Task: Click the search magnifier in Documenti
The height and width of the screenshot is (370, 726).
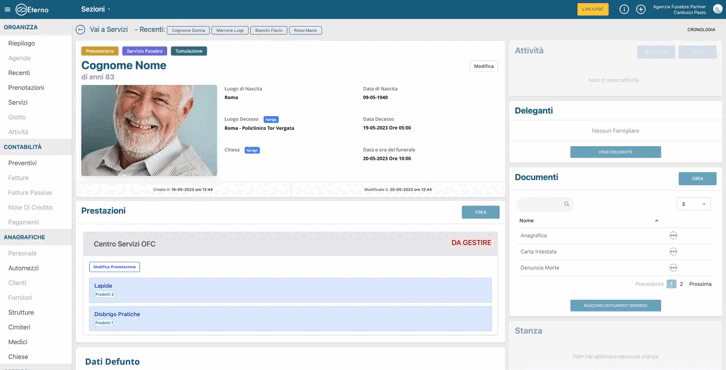Action: click(x=566, y=204)
